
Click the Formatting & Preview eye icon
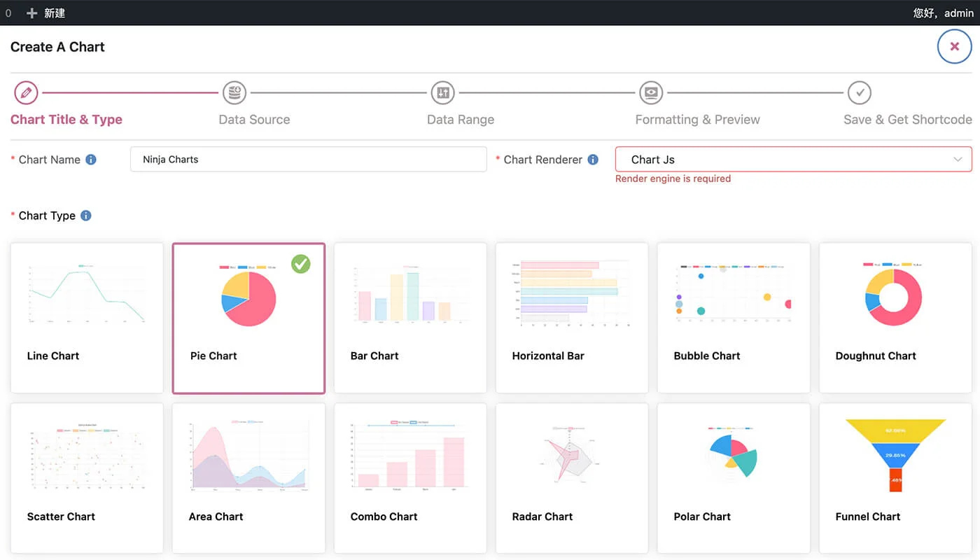(651, 92)
